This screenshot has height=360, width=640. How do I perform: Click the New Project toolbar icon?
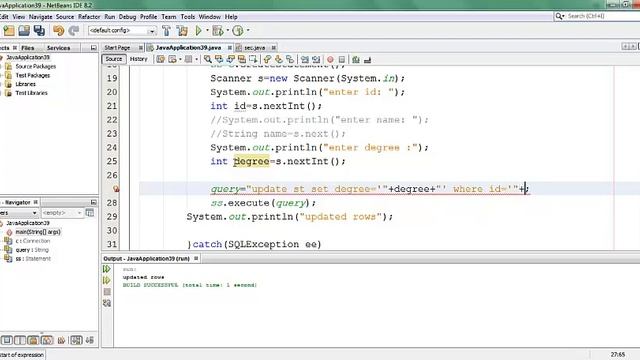pos(9,31)
